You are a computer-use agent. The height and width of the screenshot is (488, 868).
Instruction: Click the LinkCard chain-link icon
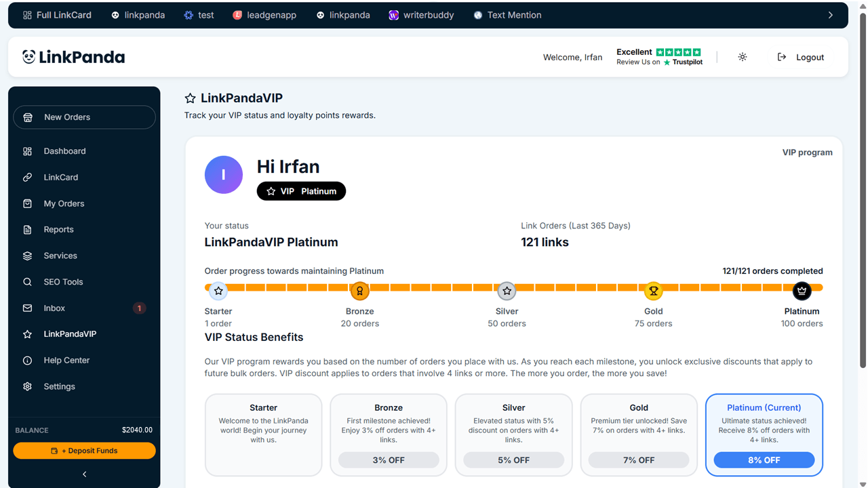pos(27,178)
